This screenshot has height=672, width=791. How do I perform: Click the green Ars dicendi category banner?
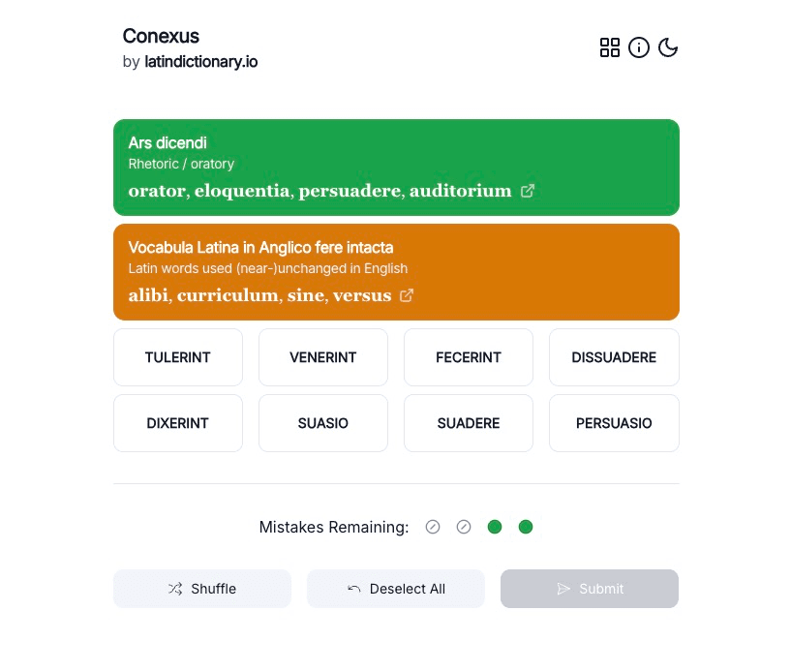click(x=396, y=155)
